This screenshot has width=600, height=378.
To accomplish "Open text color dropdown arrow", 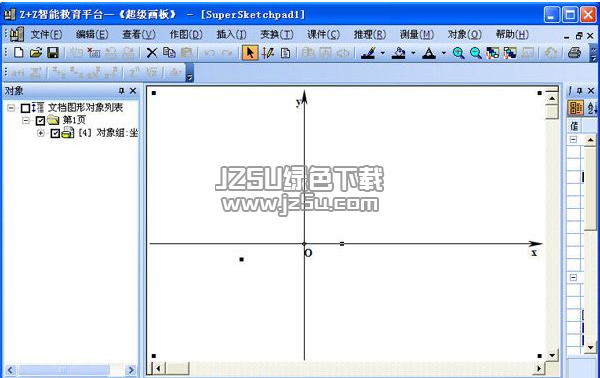I will click(444, 53).
